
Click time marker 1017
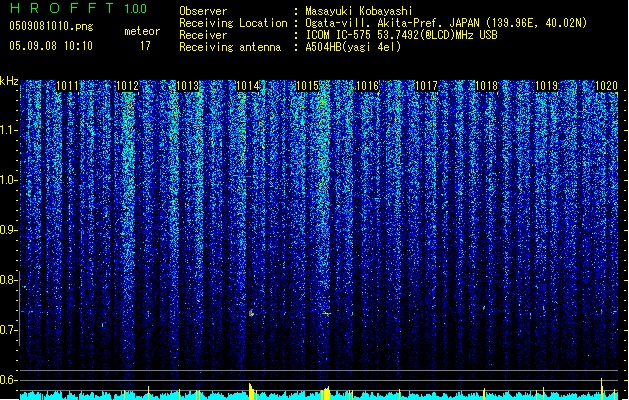426,86
